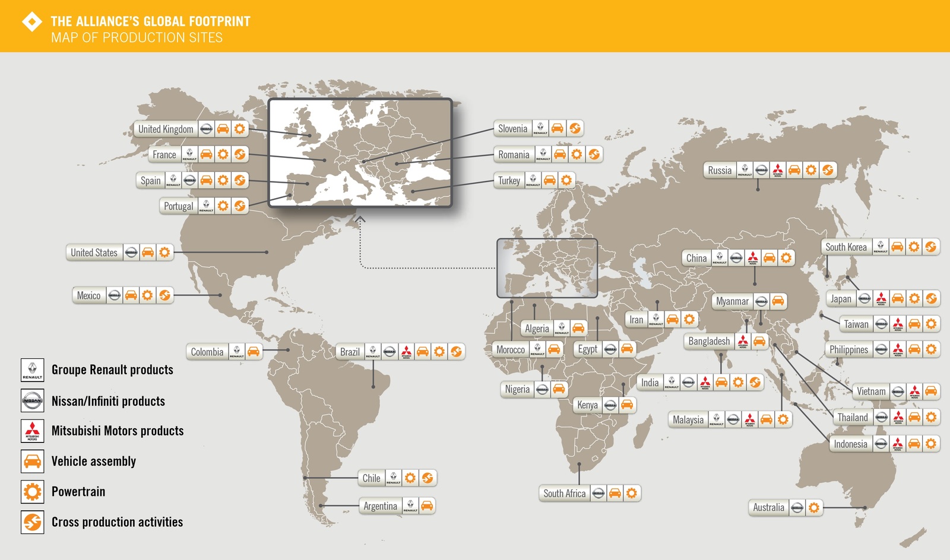
Task: Click the cross production icon beside Slovenia
Action: pyautogui.click(x=574, y=128)
